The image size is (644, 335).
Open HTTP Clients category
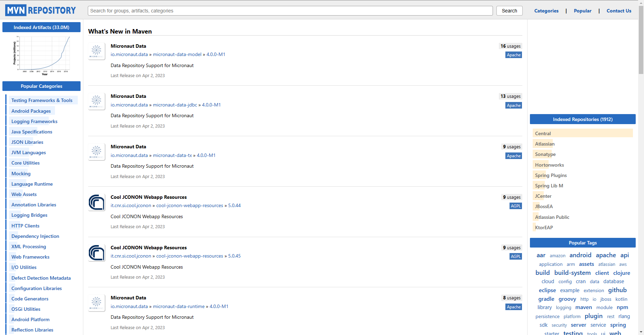25,226
